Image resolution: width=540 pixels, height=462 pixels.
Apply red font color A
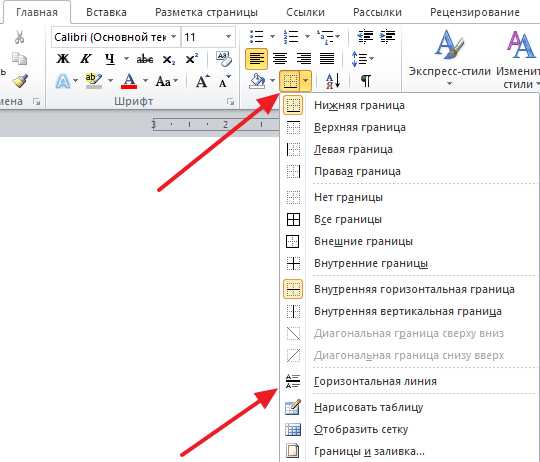(129, 81)
